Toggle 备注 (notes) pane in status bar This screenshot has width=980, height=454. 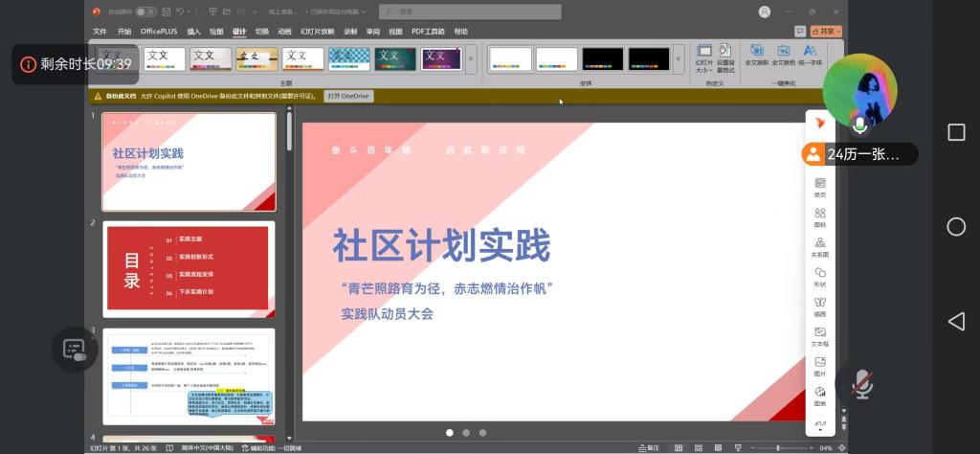(650, 447)
